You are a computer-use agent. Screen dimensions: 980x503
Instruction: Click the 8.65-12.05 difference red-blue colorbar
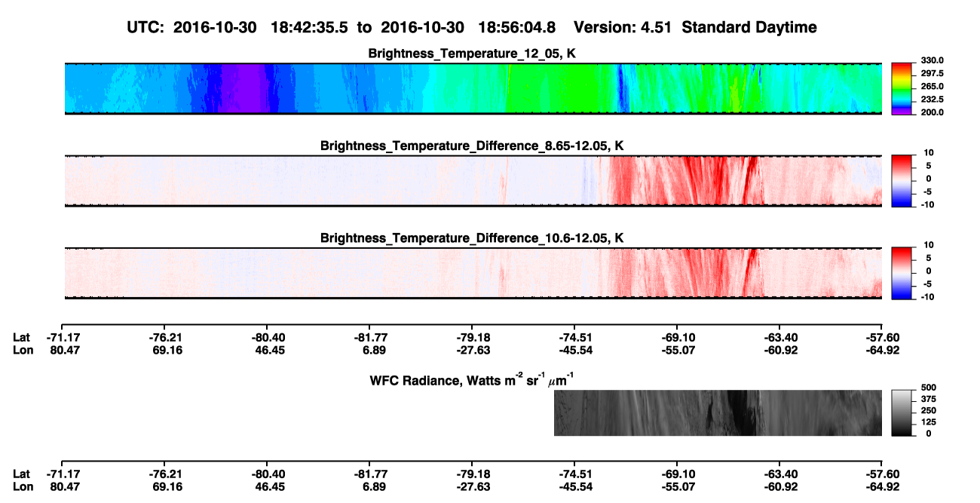click(900, 179)
